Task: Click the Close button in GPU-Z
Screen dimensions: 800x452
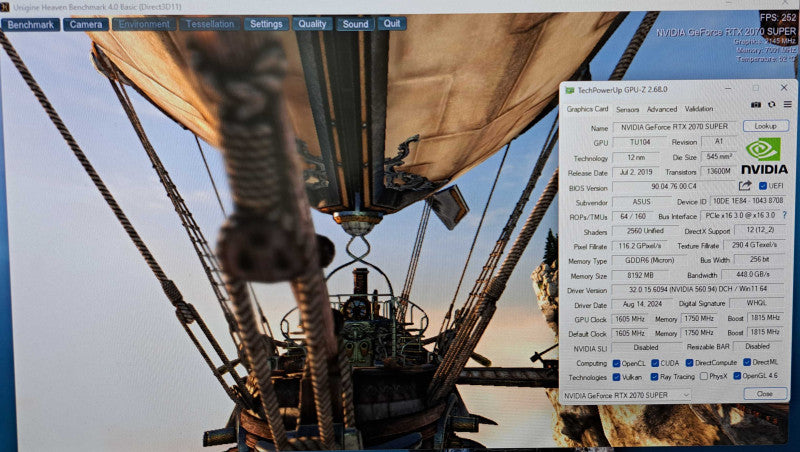Action: tap(765, 394)
